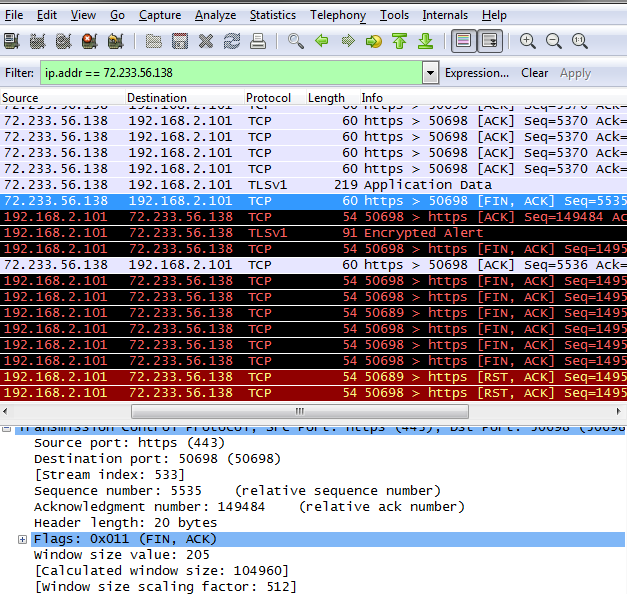Select the Header length: 20 bytes line

tap(125, 523)
